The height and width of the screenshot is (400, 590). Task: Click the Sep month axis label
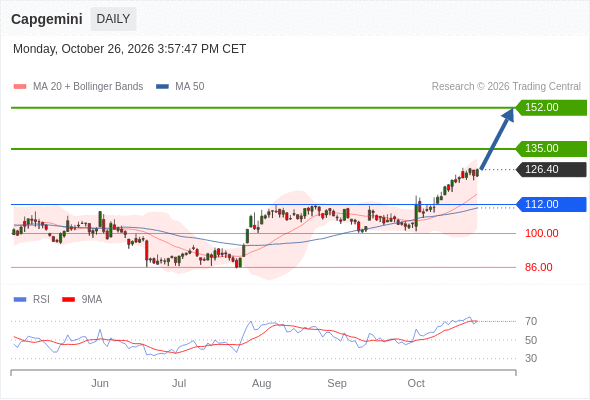coord(337,383)
